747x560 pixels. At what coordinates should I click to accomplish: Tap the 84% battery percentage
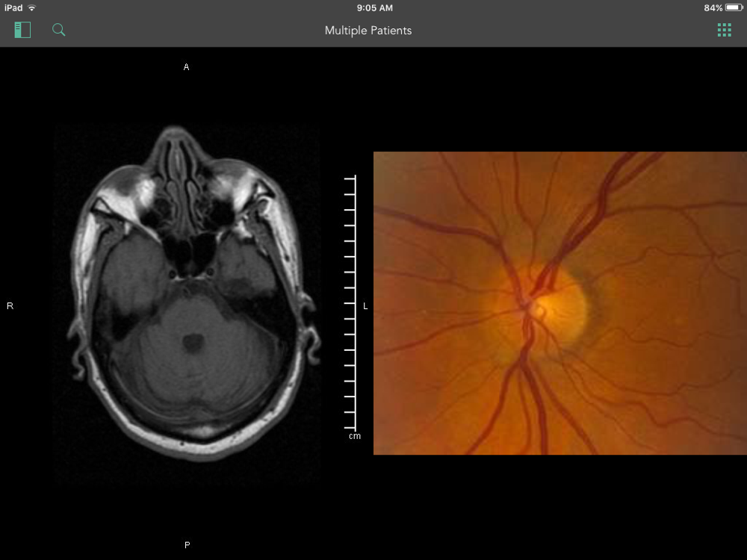(713, 8)
